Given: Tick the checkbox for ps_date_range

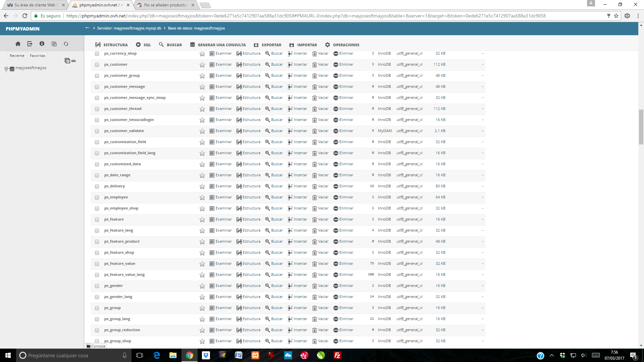Looking at the screenshot, I should coord(97,175).
